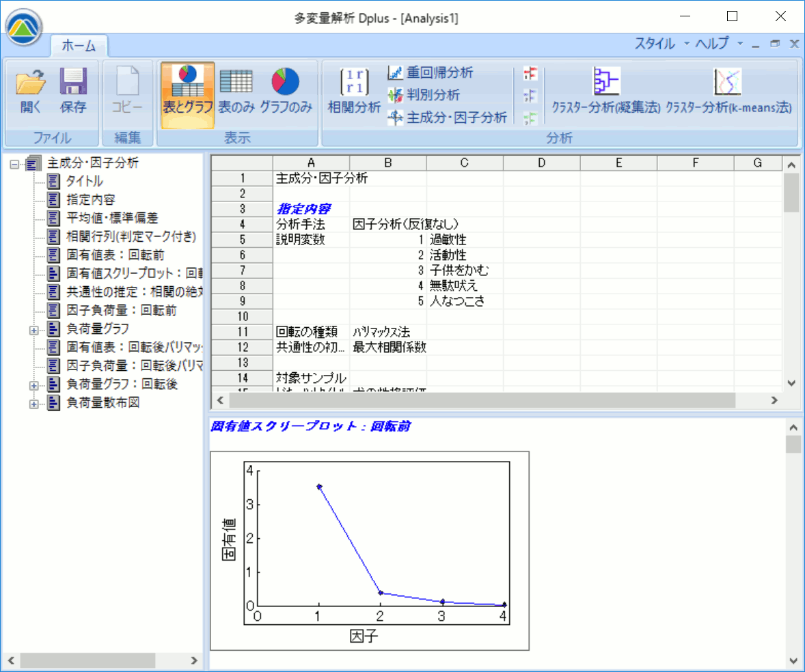Collapse the 主成分・因子分析 root node
The height and width of the screenshot is (672, 805).
(14, 164)
